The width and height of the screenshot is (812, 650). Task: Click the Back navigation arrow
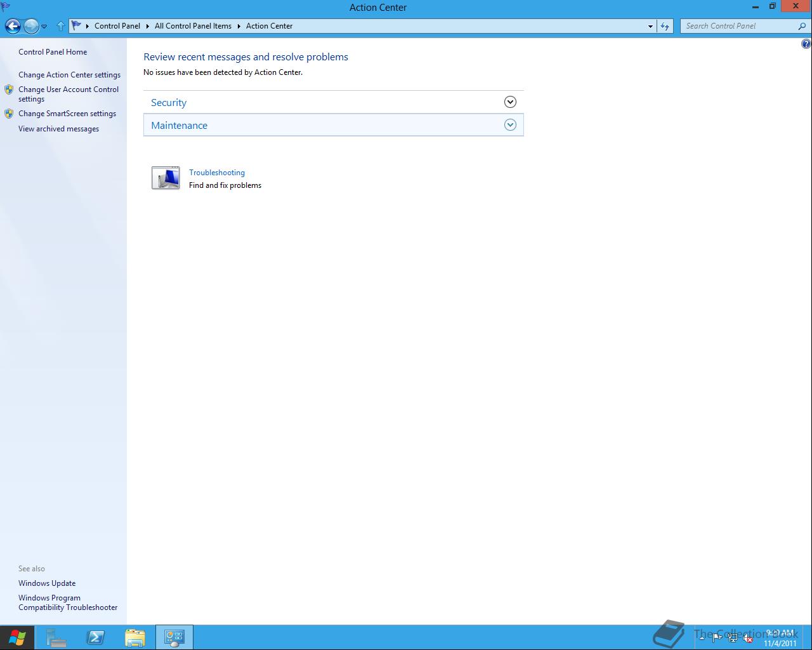(13, 26)
